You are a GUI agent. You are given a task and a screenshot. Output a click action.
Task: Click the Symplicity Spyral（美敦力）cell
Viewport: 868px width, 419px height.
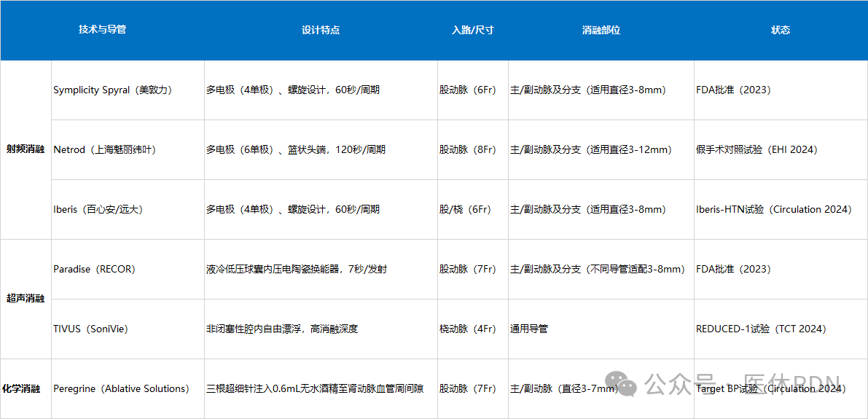128,90
